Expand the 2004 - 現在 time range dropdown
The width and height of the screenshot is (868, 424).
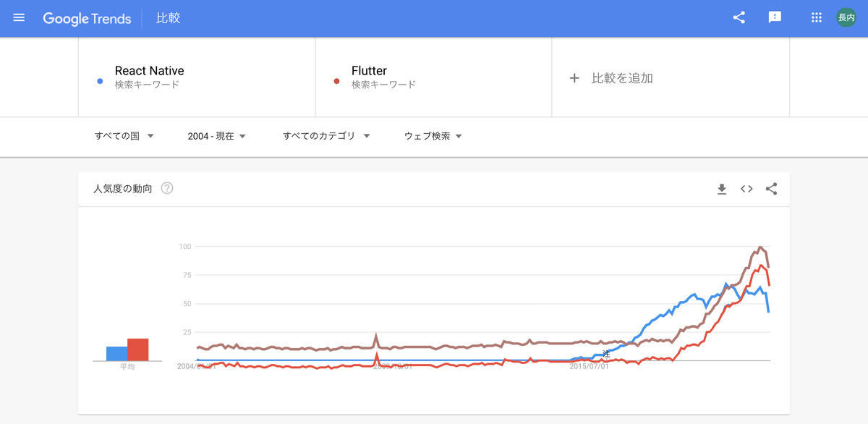point(217,136)
